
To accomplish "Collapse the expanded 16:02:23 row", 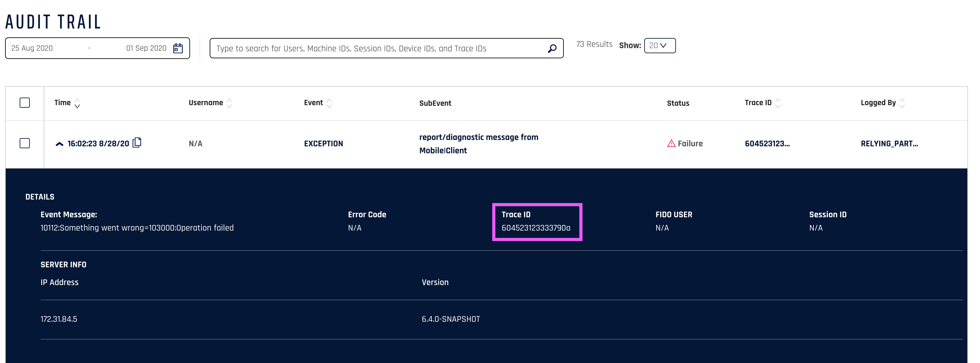I will tap(59, 144).
